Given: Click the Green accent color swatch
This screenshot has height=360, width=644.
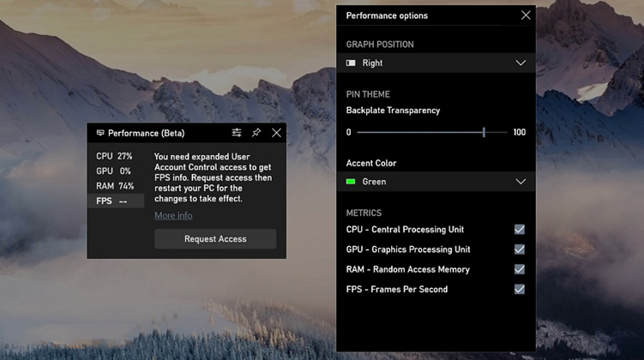Looking at the screenshot, I should [x=351, y=182].
